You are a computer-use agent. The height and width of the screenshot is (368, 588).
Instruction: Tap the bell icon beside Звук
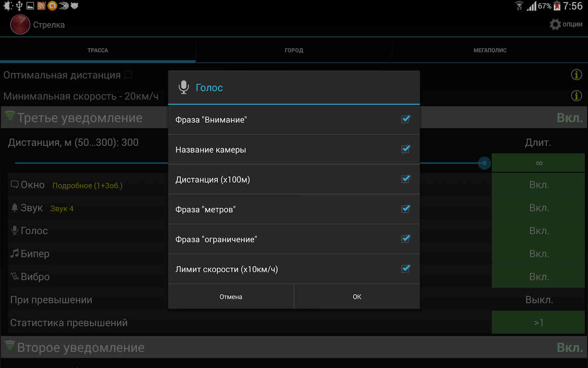(15, 207)
